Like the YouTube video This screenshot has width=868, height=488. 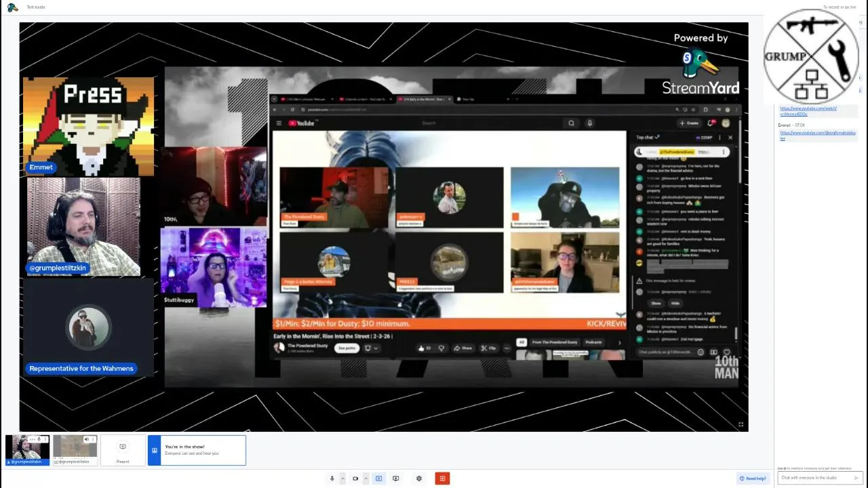425,348
